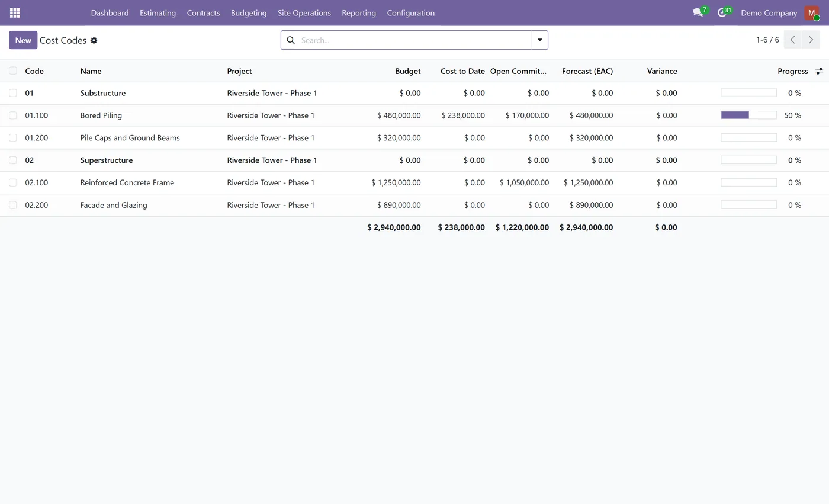Open the apps grid home menu
Screen dimensions: 829x504
coord(15,12)
